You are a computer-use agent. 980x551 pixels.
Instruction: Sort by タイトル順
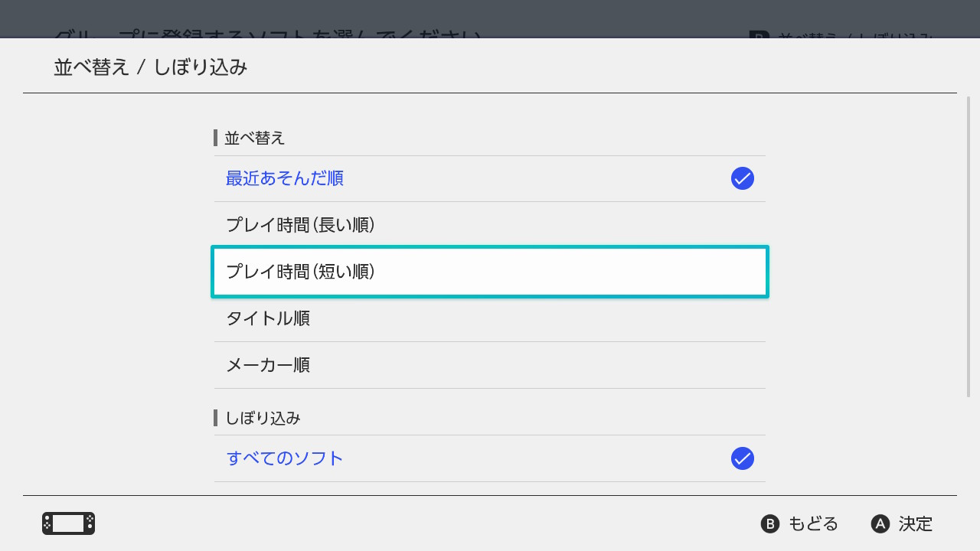click(x=268, y=318)
